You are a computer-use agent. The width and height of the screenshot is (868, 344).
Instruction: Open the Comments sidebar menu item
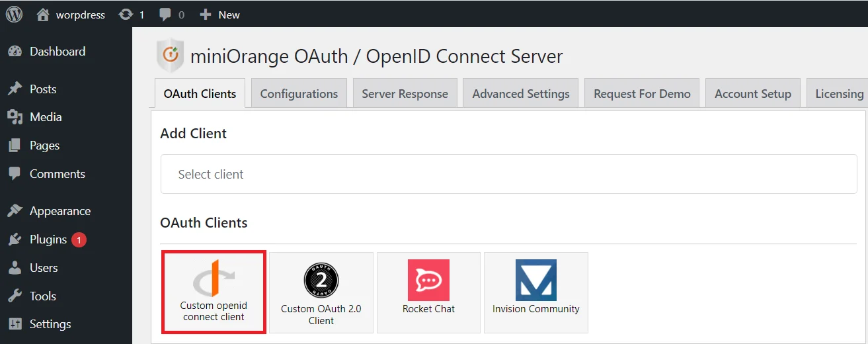[x=58, y=174]
